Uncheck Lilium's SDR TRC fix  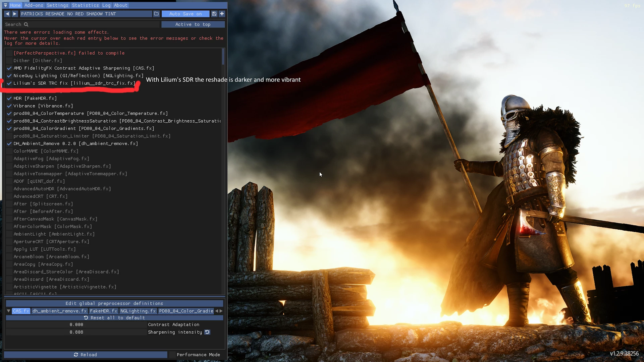coord(9,83)
